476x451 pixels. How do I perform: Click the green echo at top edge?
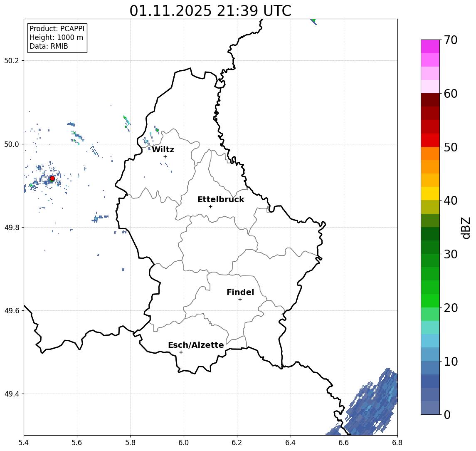tap(313, 22)
